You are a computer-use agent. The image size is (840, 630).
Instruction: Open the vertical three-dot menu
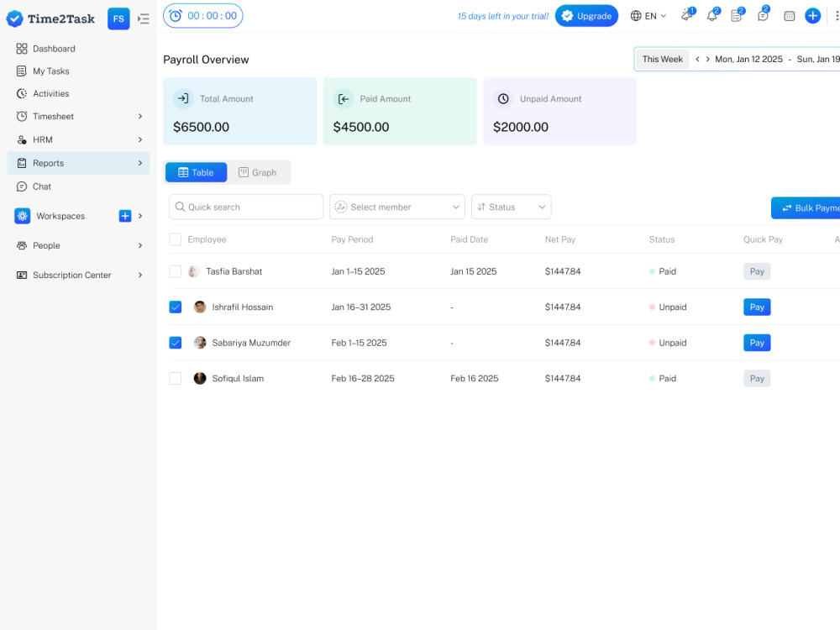[837, 16]
